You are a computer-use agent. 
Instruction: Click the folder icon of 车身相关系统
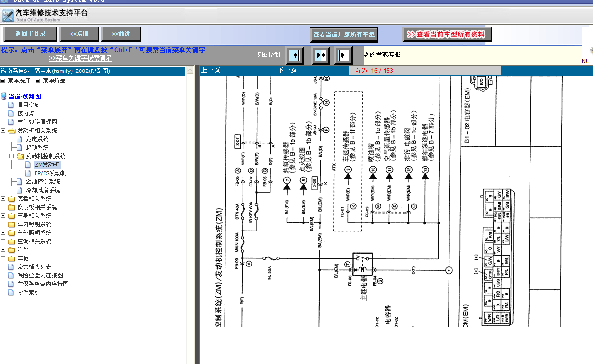coord(11,216)
